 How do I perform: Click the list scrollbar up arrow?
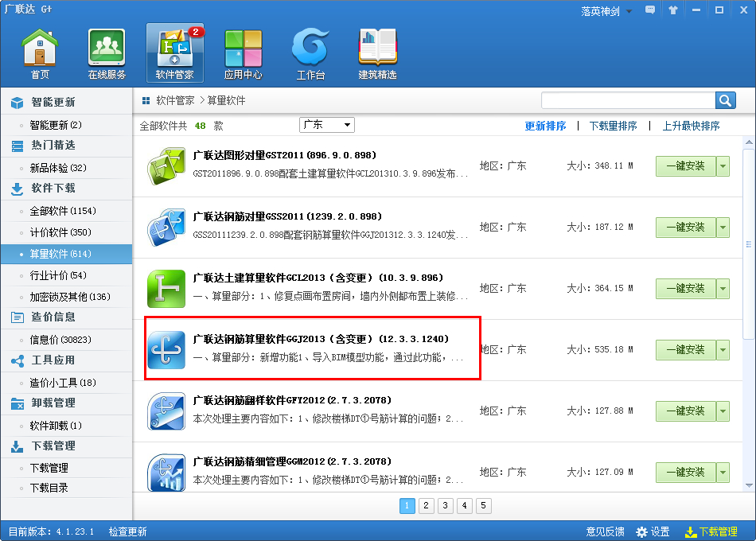click(749, 142)
